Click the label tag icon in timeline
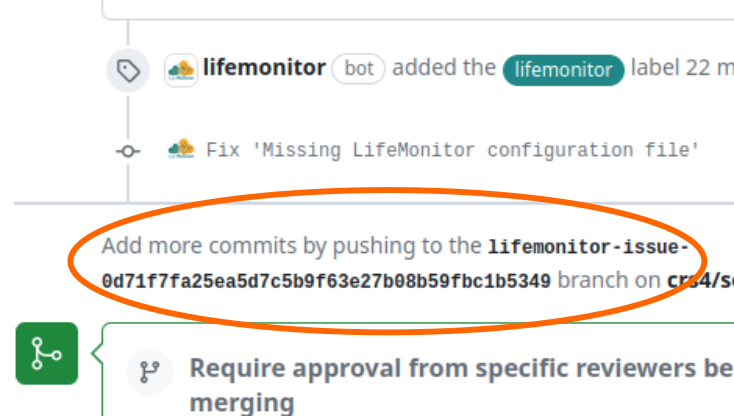This screenshot has width=734, height=416. tap(128, 71)
